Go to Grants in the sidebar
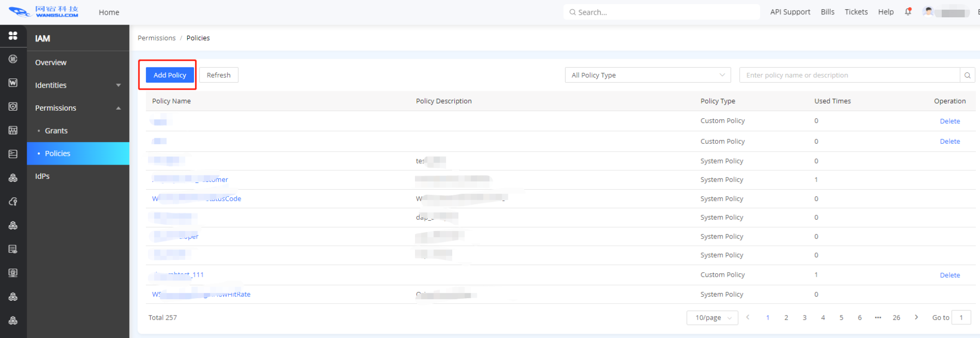This screenshot has height=338, width=980. [x=56, y=131]
